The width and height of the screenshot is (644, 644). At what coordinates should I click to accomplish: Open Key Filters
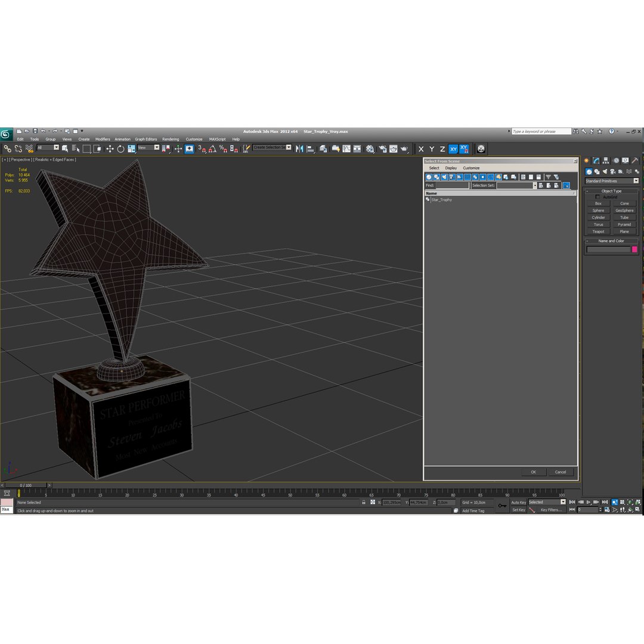pyautogui.click(x=551, y=510)
